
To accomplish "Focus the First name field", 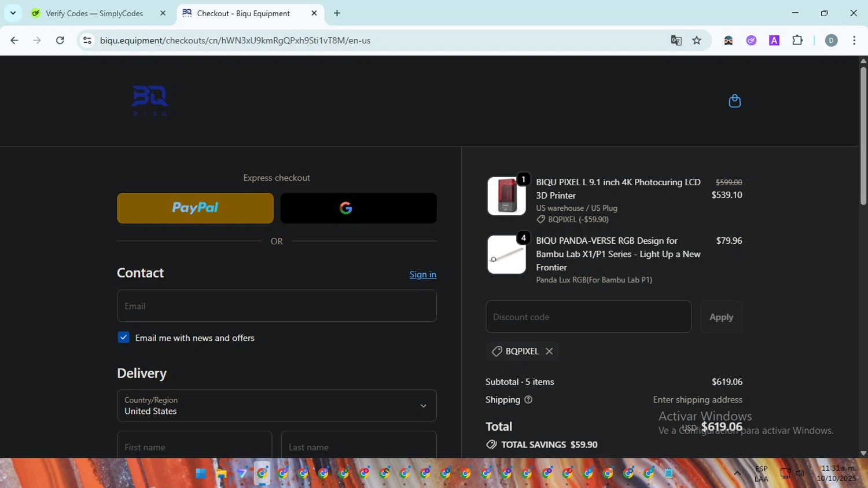I will click(194, 445).
